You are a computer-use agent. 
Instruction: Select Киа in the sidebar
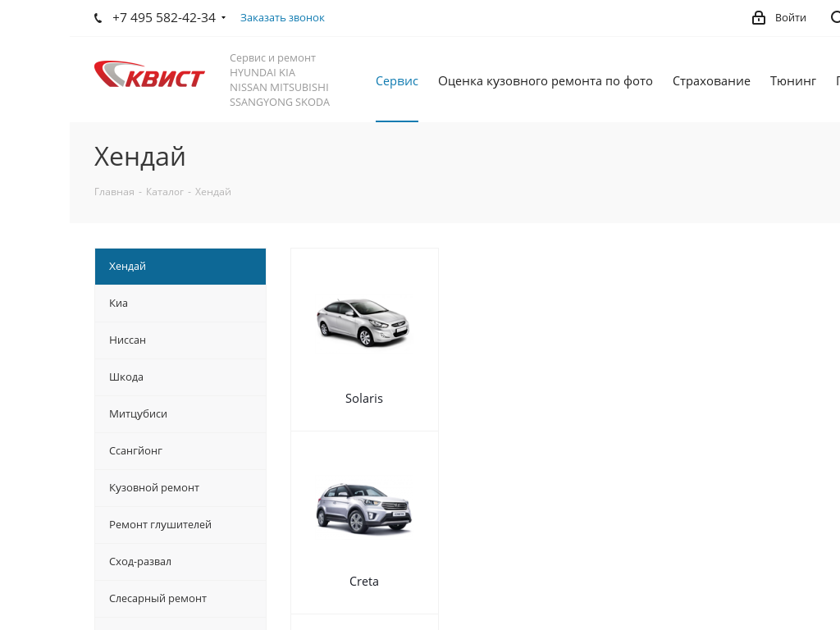pos(180,304)
